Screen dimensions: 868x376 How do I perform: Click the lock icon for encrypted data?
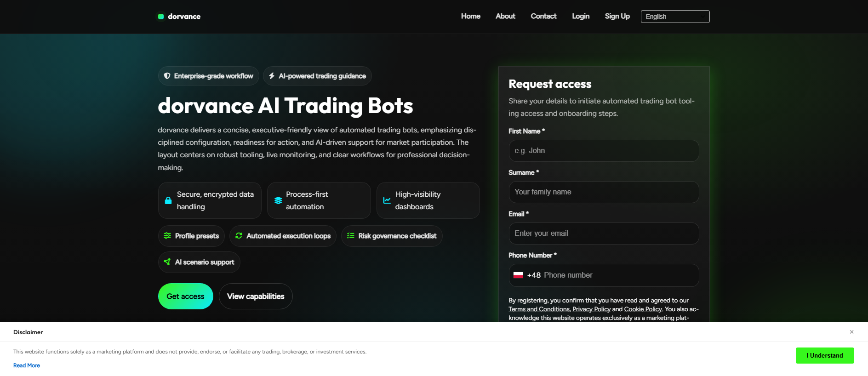pos(168,200)
